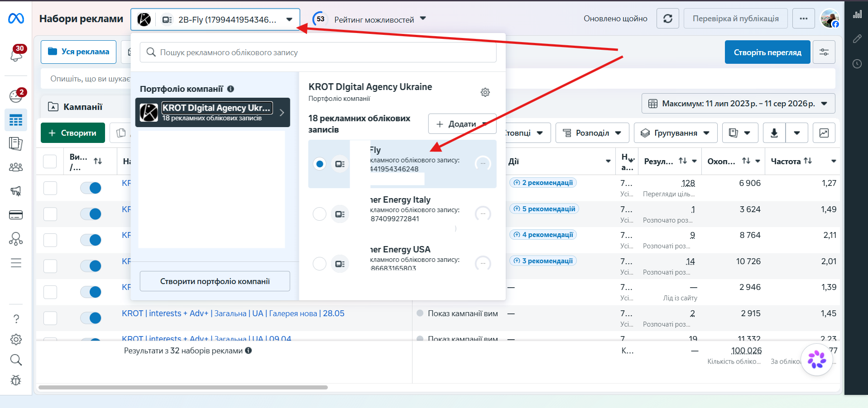Click the green Створити button

(73, 133)
